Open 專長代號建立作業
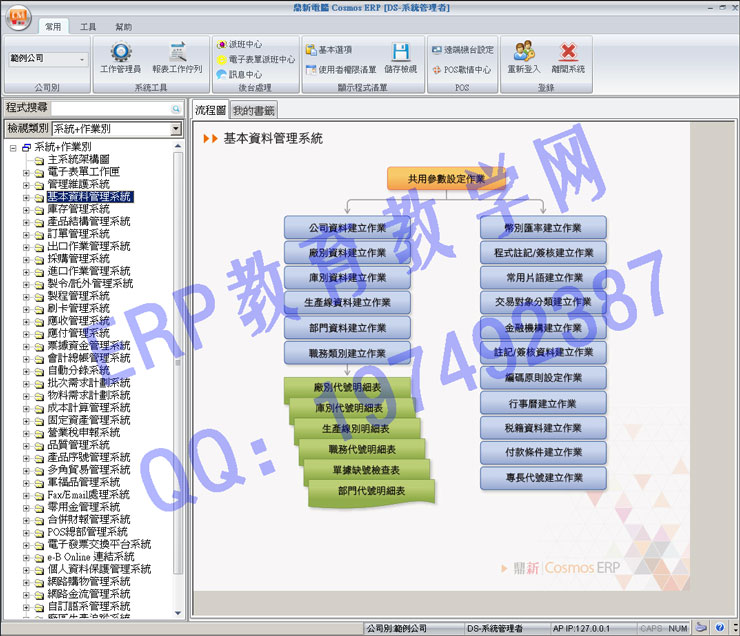This screenshot has height=636, width=740. (x=543, y=478)
